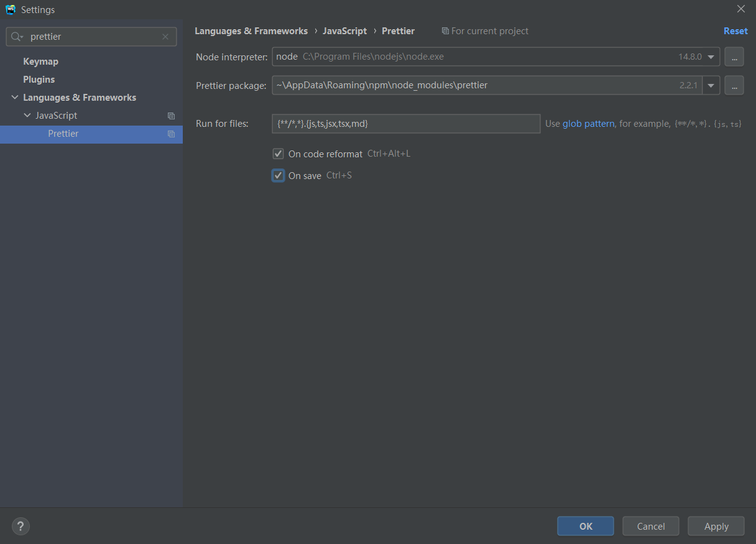This screenshot has height=544, width=756.
Task: Click the Reset link
Action: [735, 31]
